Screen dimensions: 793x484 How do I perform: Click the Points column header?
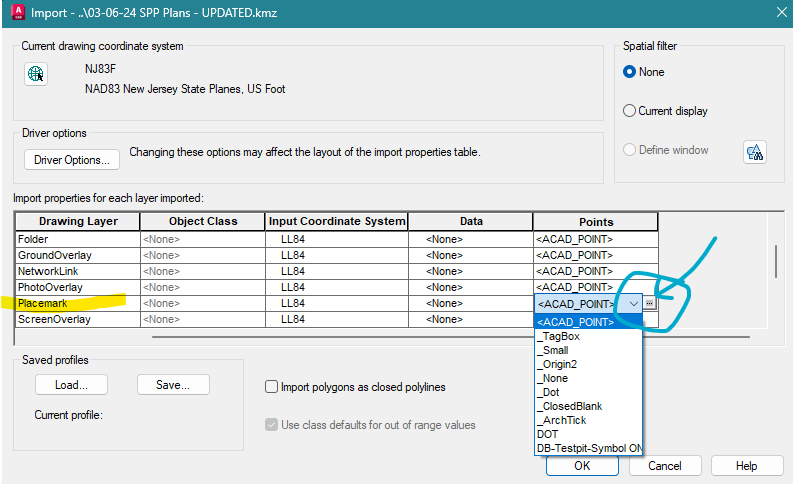(x=596, y=222)
